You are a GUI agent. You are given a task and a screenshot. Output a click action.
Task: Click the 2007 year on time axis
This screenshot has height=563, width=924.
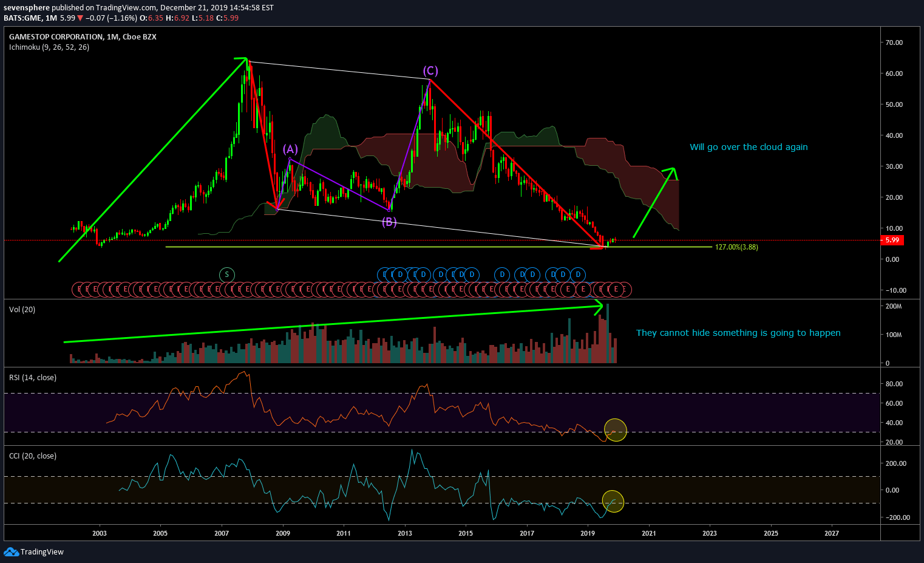tap(222, 534)
